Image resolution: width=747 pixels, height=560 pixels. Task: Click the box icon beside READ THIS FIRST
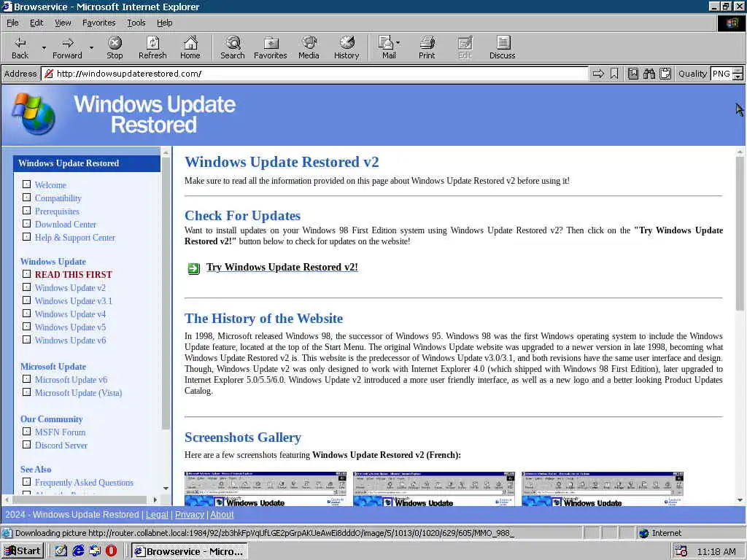(x=27, y=274)
